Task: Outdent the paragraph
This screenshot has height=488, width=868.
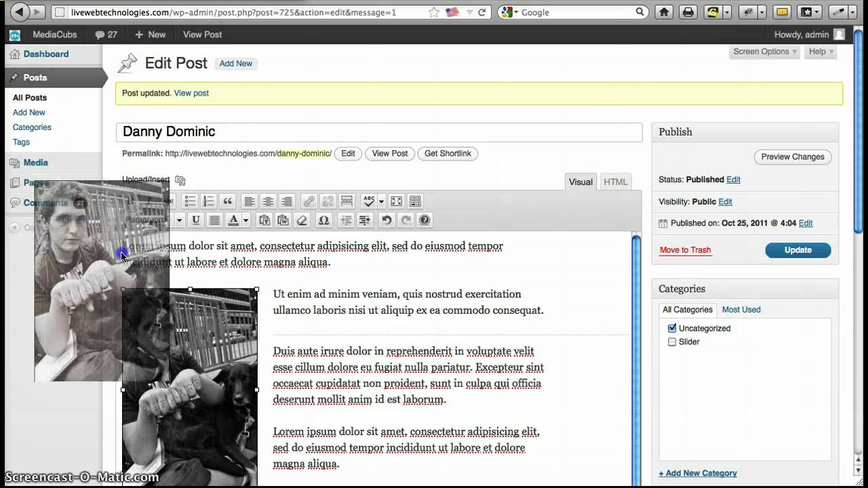Action: [346, 220]
